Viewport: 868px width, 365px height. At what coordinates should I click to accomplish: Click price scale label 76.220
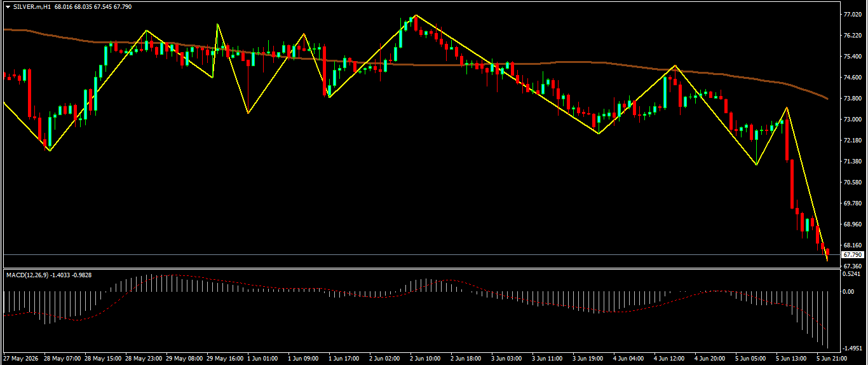point(852,36)
